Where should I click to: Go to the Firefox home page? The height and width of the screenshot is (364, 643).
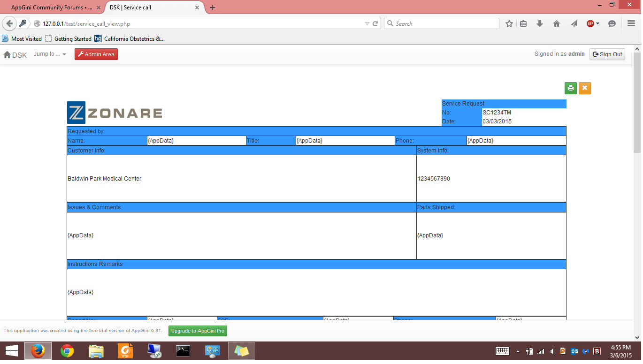tap(557, 23)
